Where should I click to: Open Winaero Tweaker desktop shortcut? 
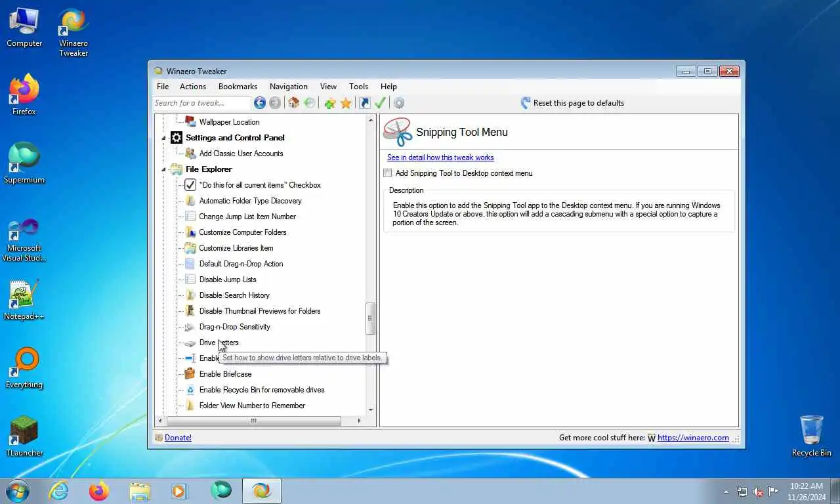73,33
